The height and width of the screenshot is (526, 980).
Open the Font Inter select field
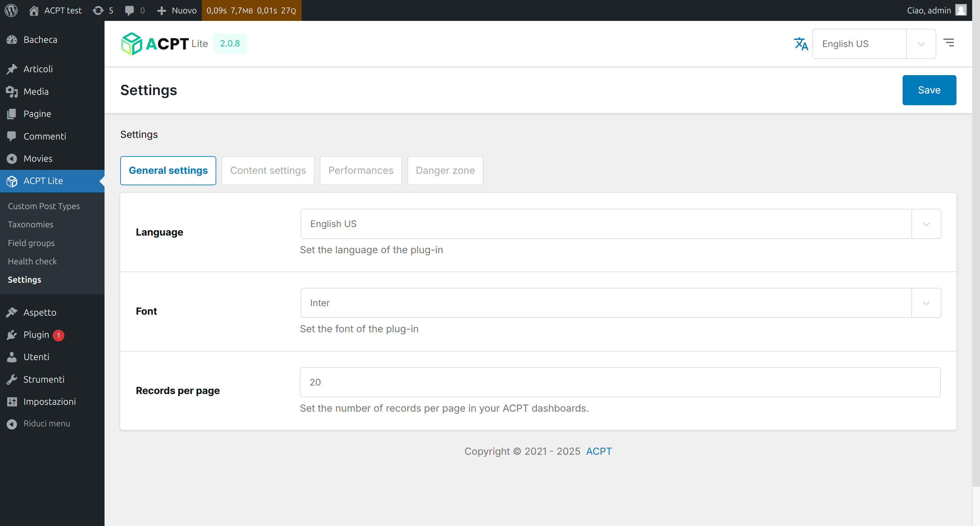tap(621, 303)
